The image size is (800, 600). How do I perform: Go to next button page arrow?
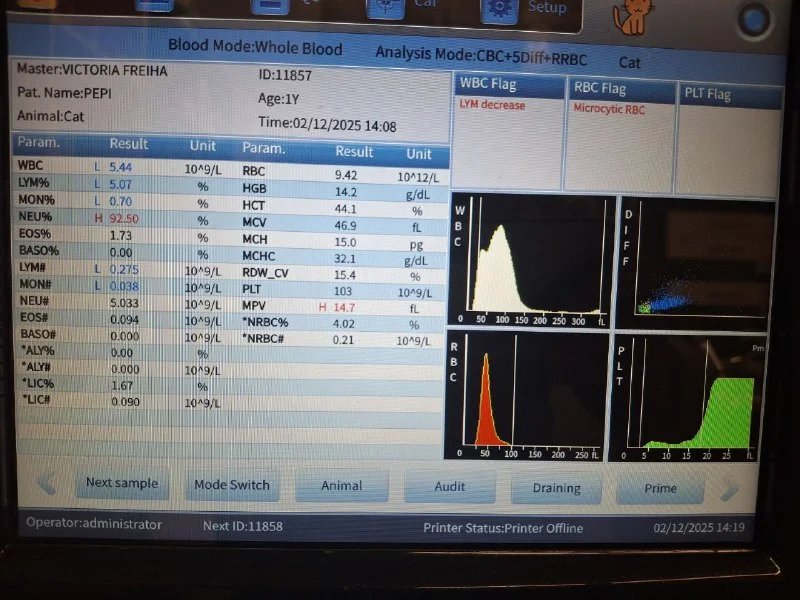(731, 489)
